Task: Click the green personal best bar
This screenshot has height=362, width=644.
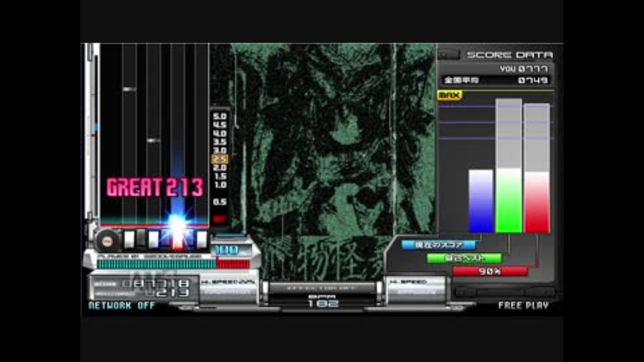Action: 508,166
